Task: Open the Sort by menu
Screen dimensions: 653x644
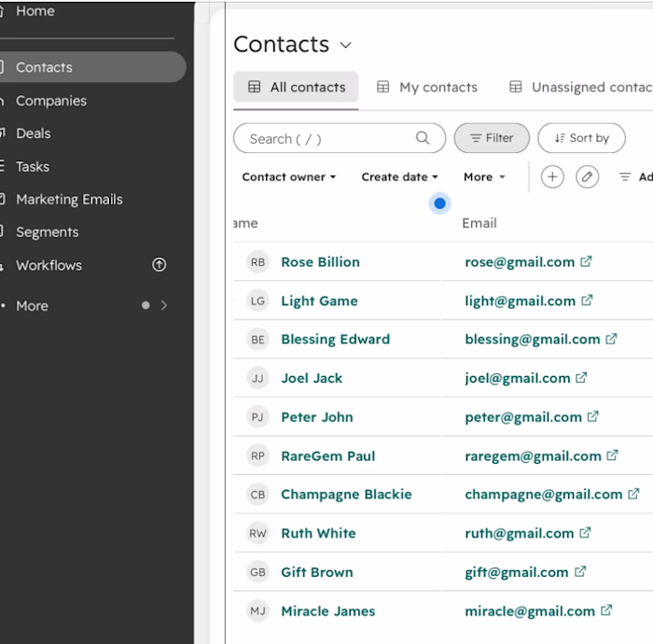Action: click(x=581, y=138)
